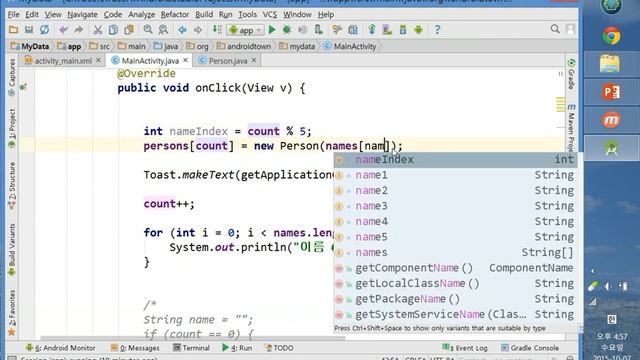Open SDK Manager from the toolbar

tap(403, 30)
